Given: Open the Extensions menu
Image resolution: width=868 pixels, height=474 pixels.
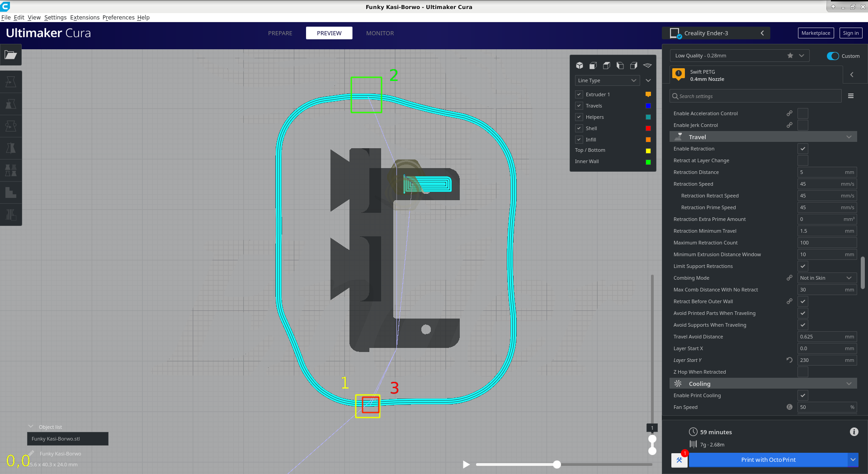Looking at the screenshot, I should click(x=85, y=17).
